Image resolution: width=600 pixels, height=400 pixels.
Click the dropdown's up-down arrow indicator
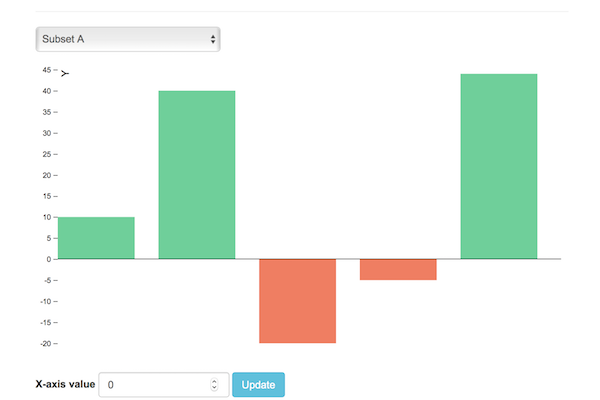click(213, 39)
